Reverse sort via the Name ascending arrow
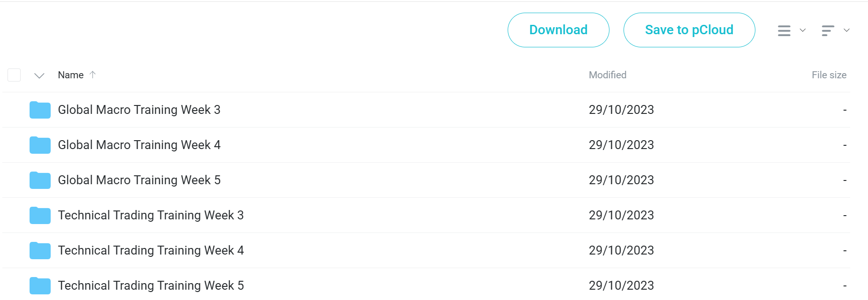Viewport: 868px width, 300px height. [92, 75]
